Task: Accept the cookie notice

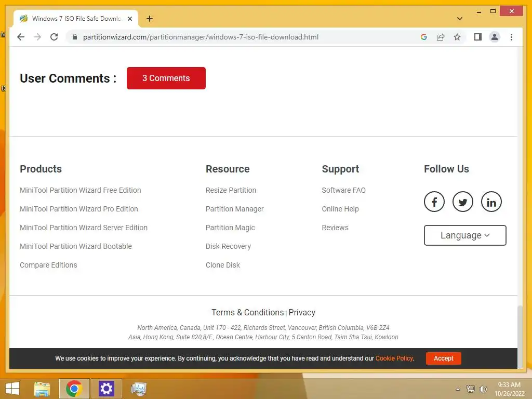Action: pos(444,358)
